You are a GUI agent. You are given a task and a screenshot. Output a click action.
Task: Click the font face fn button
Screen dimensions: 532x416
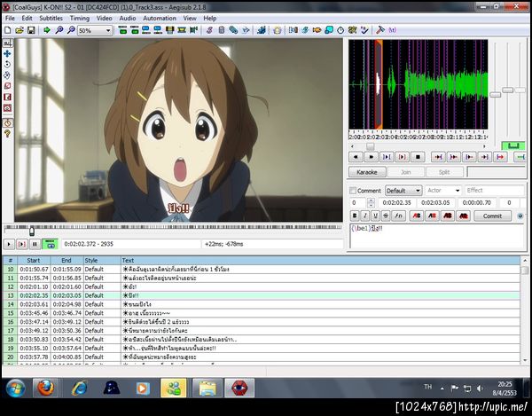399,216
